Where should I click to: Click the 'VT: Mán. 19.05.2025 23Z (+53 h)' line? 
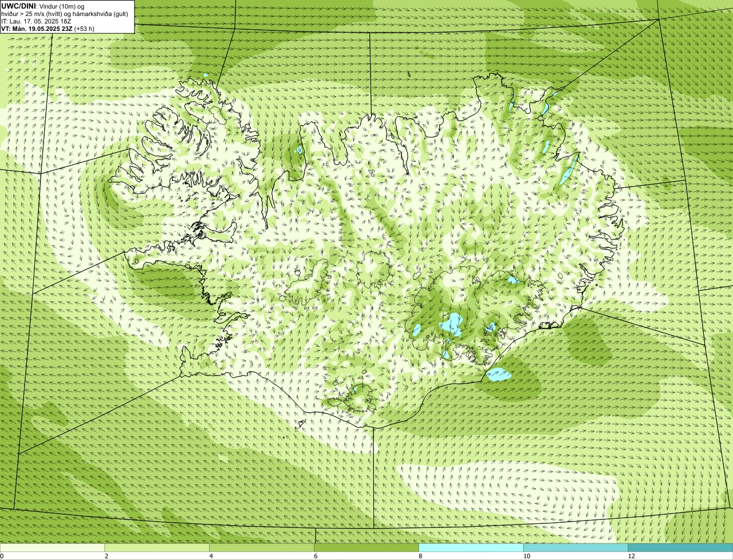point(48,29)
